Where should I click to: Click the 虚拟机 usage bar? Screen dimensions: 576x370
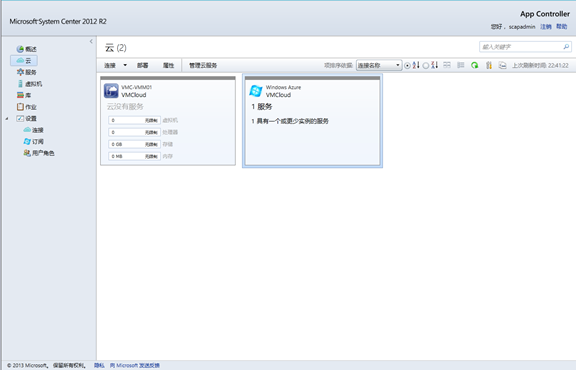click(134, 120)
